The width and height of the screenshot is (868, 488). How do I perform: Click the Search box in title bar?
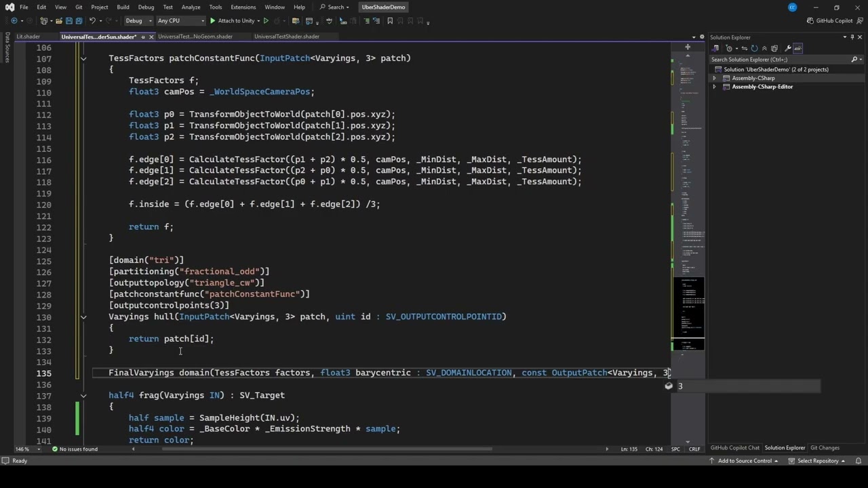tap(335, 7)
